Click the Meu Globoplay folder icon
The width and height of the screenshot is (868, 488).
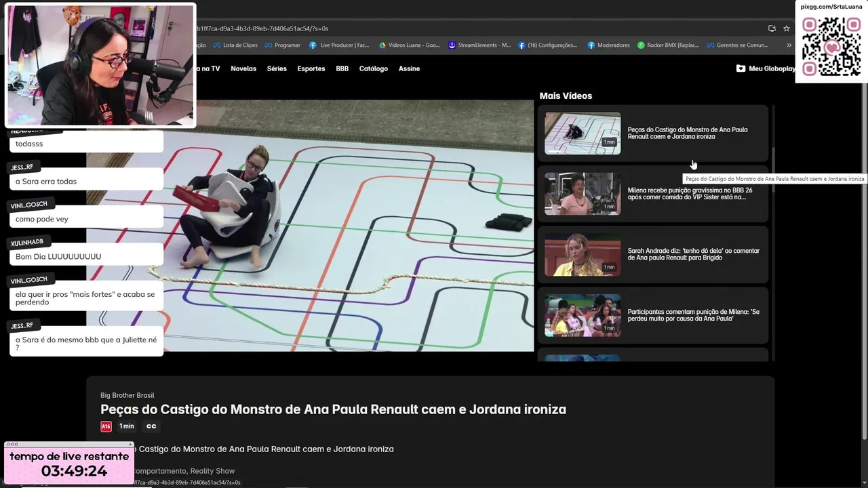(741, 68)
